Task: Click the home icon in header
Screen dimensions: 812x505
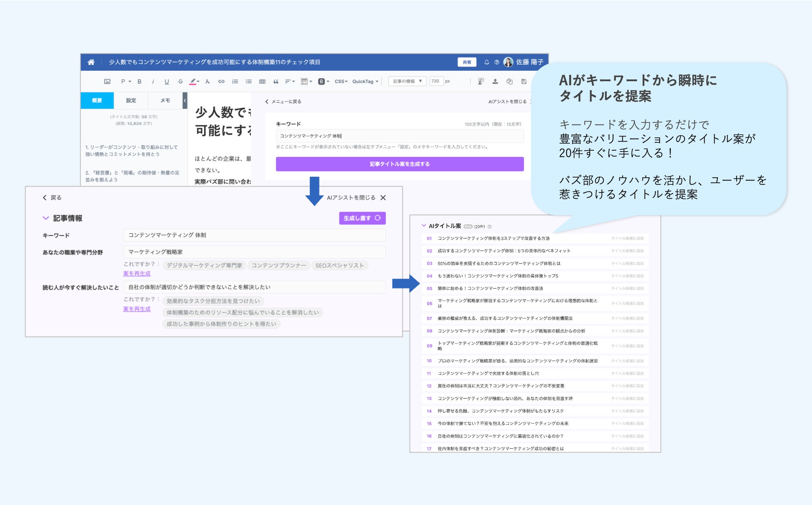Action: click(91, 62)
